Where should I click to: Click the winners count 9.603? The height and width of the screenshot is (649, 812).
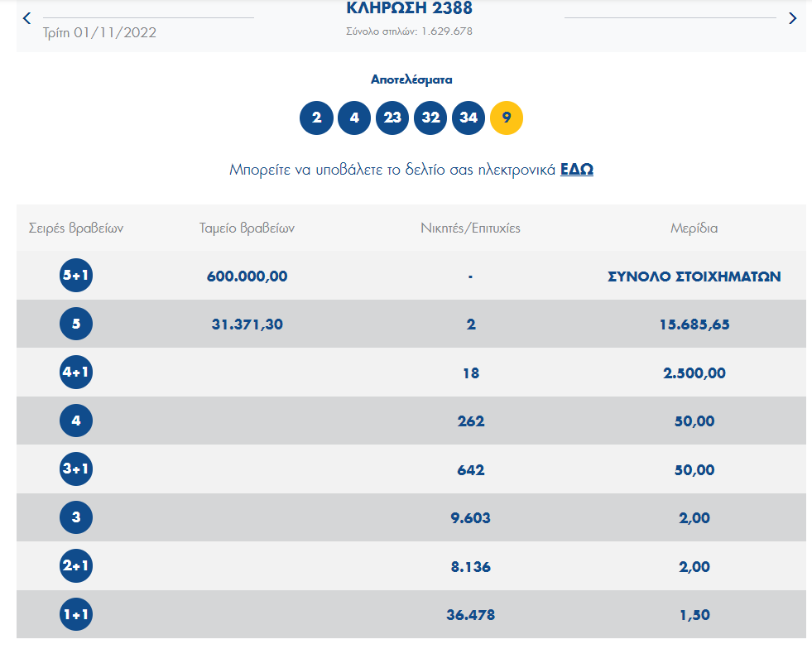470,518
